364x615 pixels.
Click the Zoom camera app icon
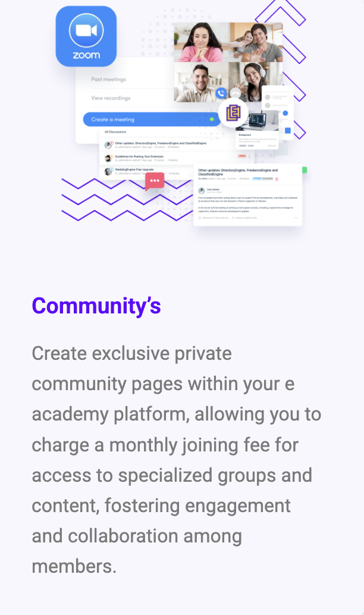pyautogui.click(x=86, y=36)
